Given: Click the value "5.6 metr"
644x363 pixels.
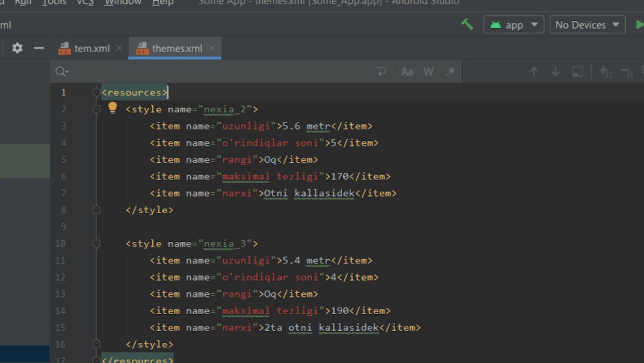Looking at the screenshot, I should pos(306,126).
